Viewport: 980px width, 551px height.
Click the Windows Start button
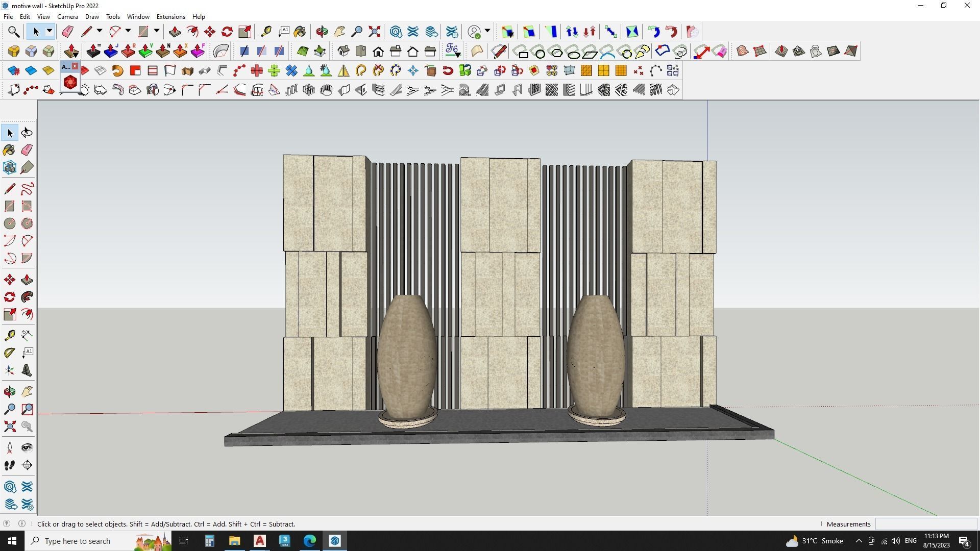tap(11, 541)
